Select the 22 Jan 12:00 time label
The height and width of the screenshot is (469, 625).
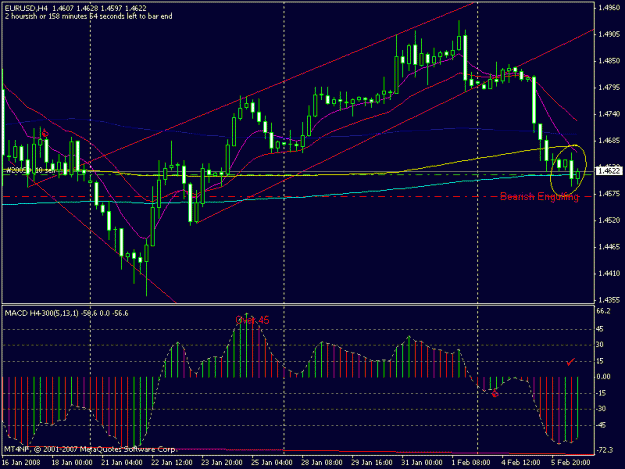172,463
